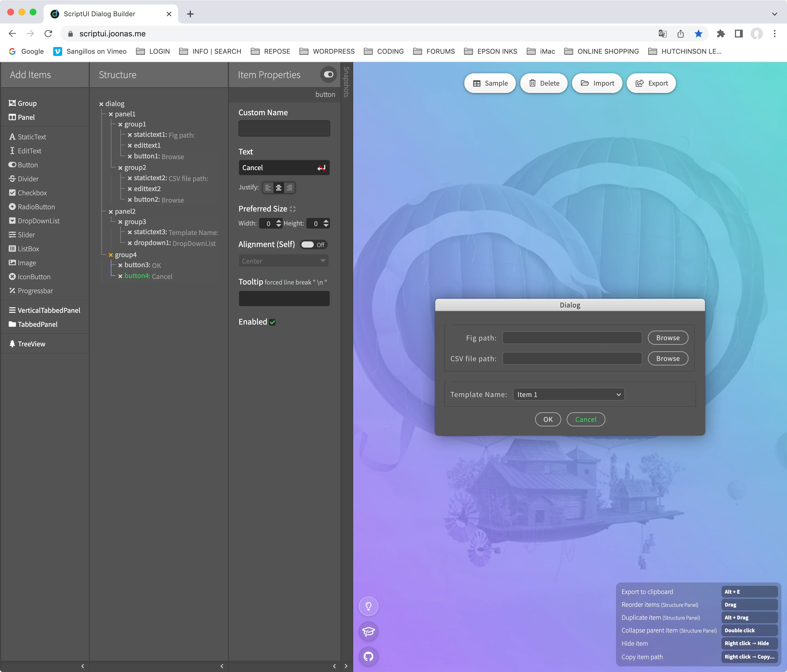Increase the Width stepper value

click(279, 221)
